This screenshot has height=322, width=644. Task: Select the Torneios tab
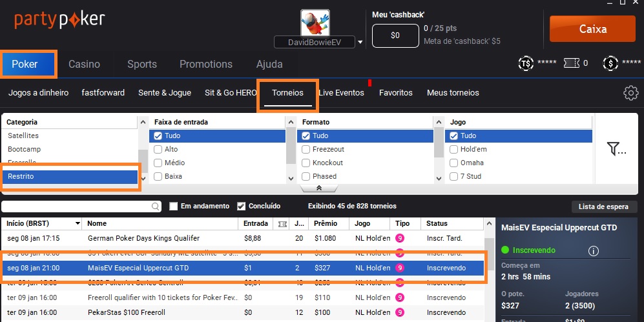pyautogui.click(x=287, y=93)
